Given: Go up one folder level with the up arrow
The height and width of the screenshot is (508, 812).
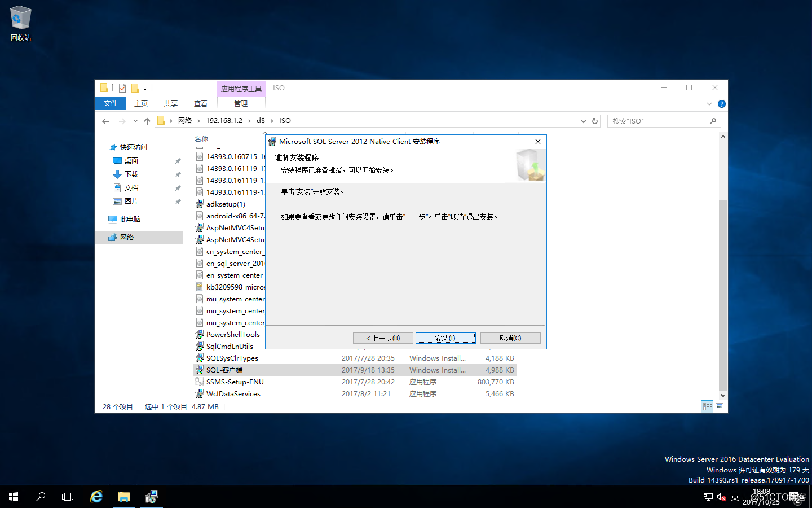Looking at the screenshot, I should (x=147, y=121).
